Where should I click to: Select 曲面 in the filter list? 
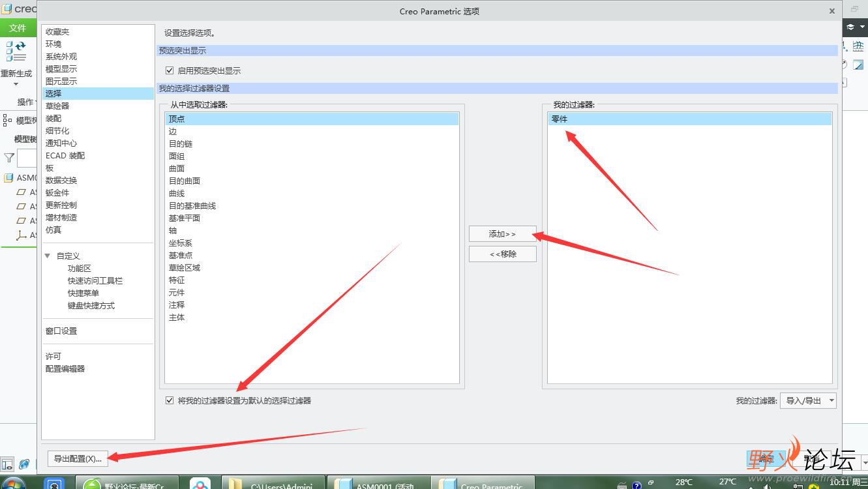(312, 168)
